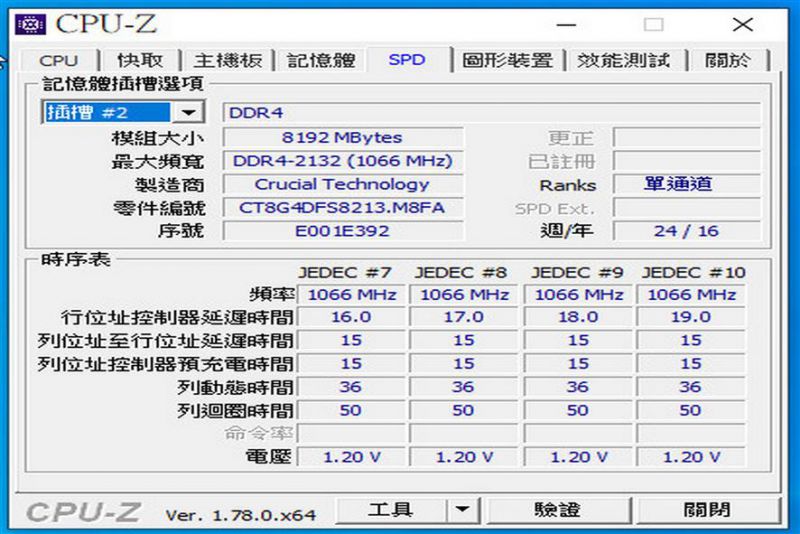Click the JEDEC #7 column header
Screen dimensions: 800x534
(345, 272)
